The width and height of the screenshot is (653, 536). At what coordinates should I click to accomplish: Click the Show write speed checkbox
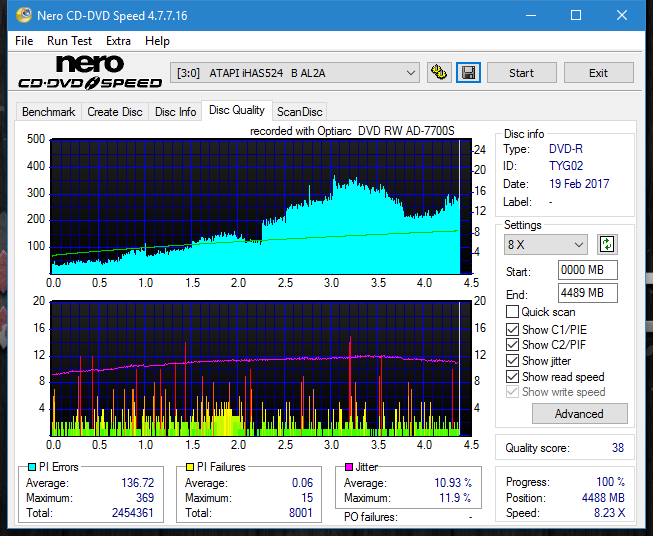pyautogui.click(x=512, y=392)
